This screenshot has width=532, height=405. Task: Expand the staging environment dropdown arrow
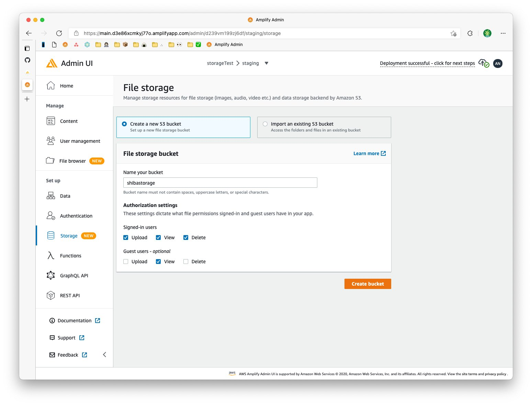tap(267, 63)
